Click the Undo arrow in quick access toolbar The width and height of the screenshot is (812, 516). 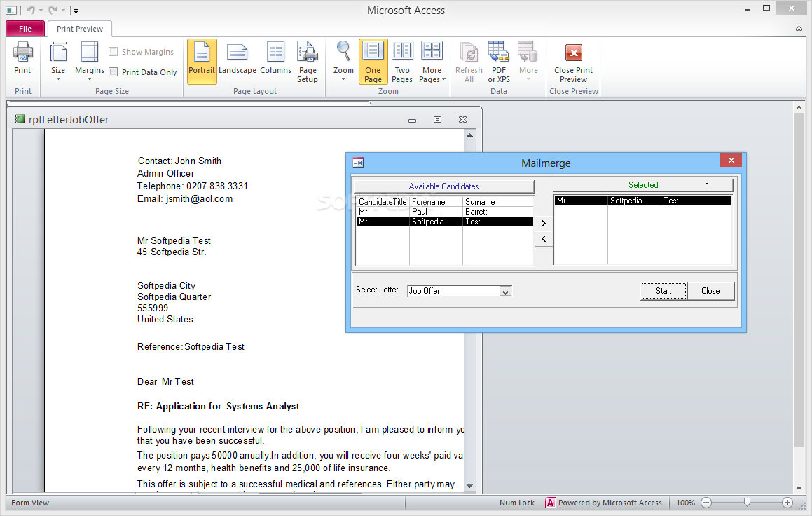31,10
